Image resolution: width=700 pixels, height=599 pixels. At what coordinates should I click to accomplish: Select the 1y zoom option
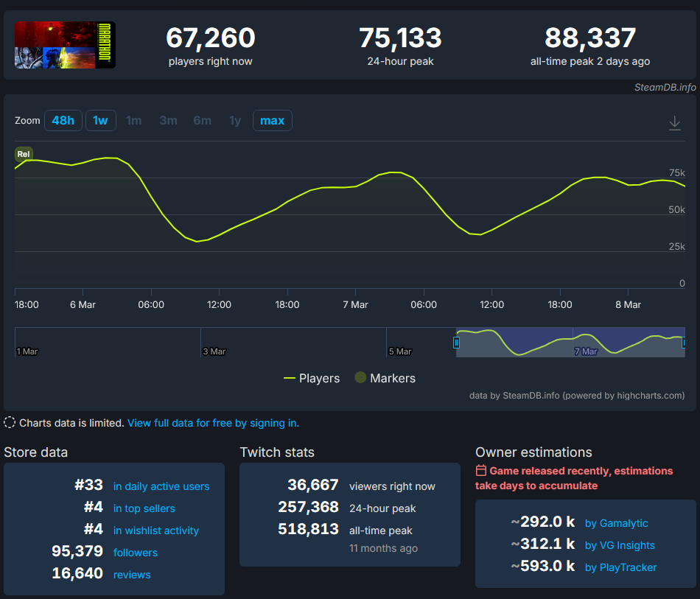235,121
